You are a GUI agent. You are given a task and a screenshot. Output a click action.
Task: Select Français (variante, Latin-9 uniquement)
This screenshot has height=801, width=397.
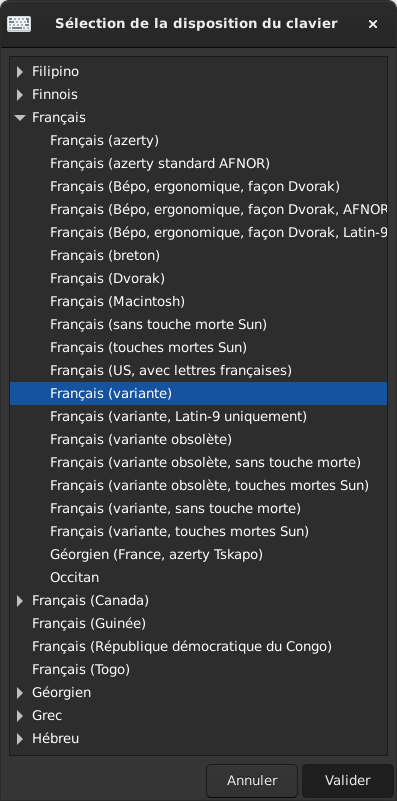tap(198, 416)
